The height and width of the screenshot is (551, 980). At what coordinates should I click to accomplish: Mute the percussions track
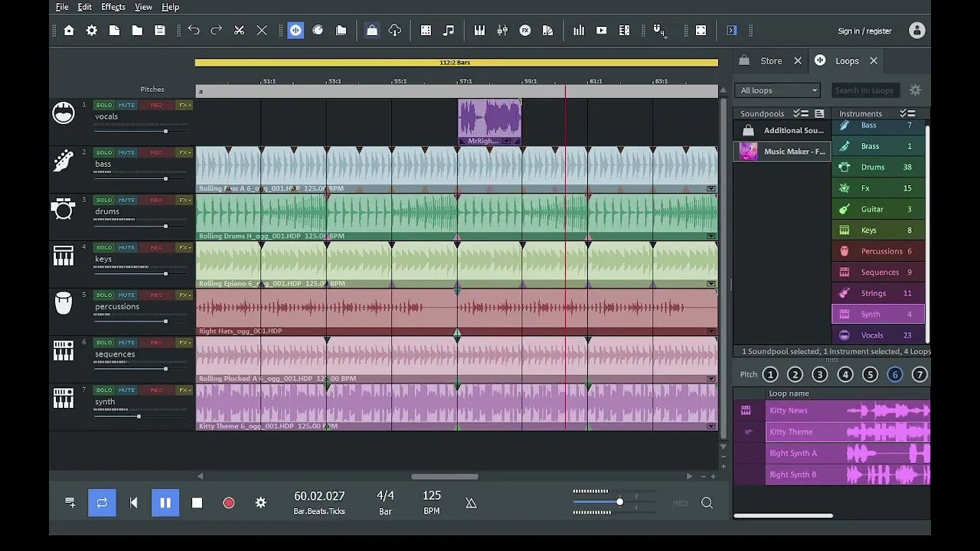pyautogui.click(x=126, y=295)
